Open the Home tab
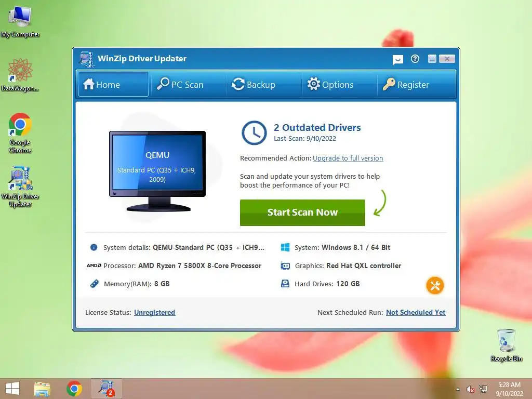 coord(113,84)
